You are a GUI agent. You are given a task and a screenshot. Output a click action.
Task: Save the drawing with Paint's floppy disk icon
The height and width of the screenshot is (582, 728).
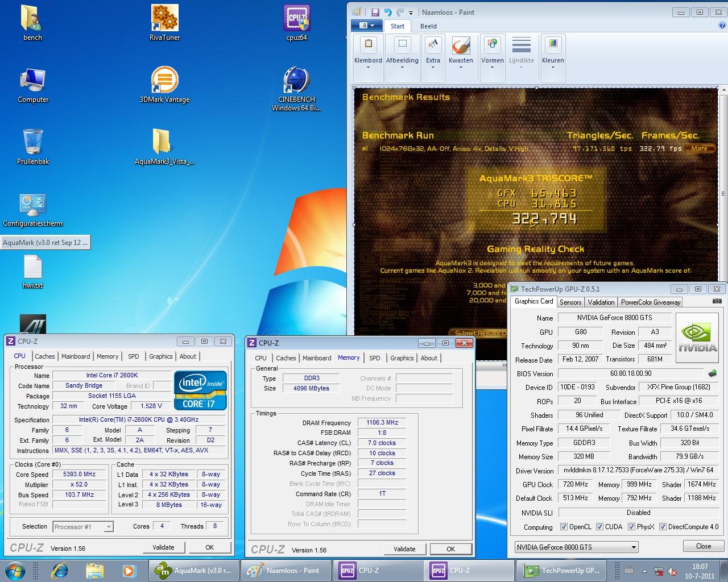pyautogui.click(x=375, y=12)
